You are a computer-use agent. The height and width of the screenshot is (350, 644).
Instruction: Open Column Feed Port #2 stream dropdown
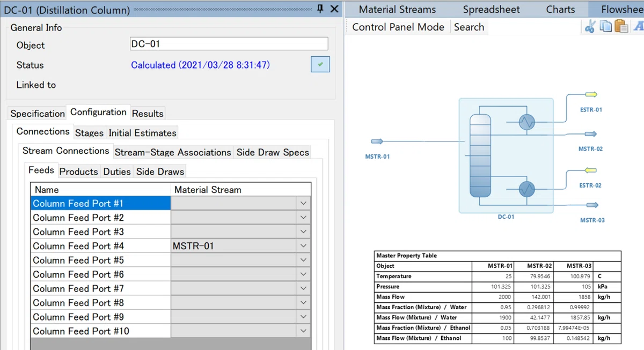tap(303, 218)
